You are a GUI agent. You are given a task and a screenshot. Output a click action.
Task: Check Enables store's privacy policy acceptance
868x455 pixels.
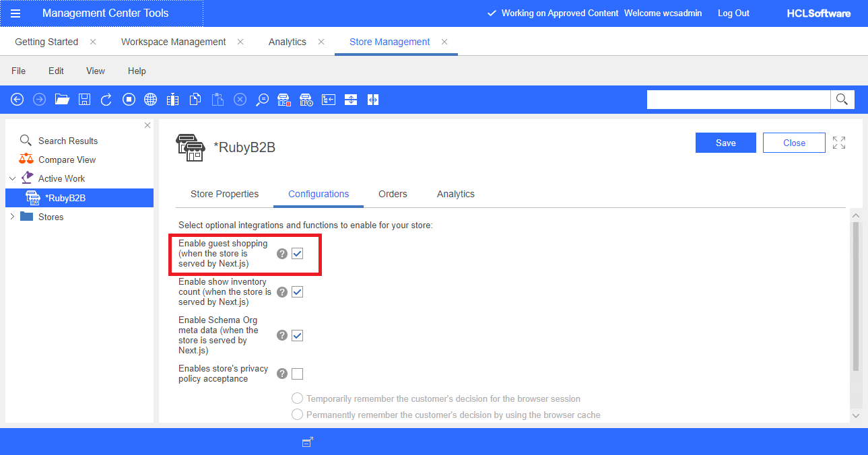(297, 374)
